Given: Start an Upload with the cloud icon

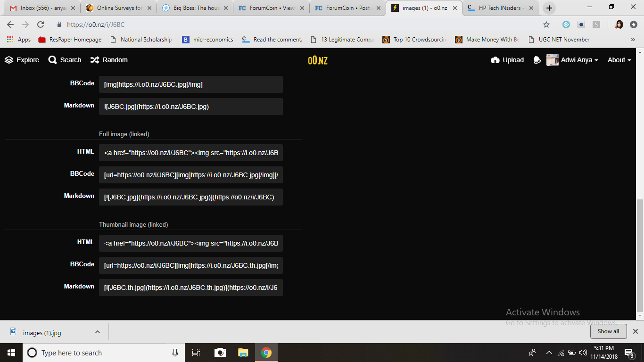Looking at the screenshot, I should coord(495,60).
